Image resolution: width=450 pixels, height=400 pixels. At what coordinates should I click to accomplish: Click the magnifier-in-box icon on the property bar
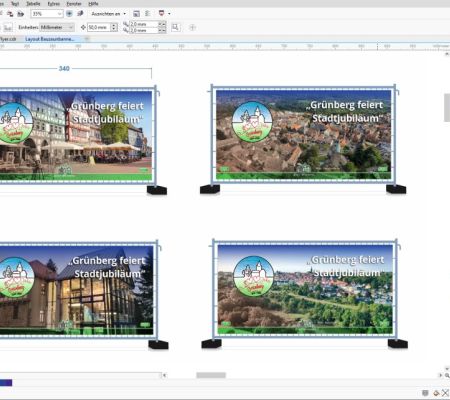click(175, 27)
